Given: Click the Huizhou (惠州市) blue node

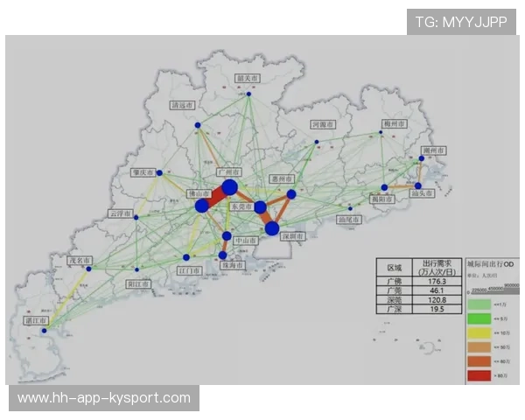Looking at the screenshot, I should [291, 194].
